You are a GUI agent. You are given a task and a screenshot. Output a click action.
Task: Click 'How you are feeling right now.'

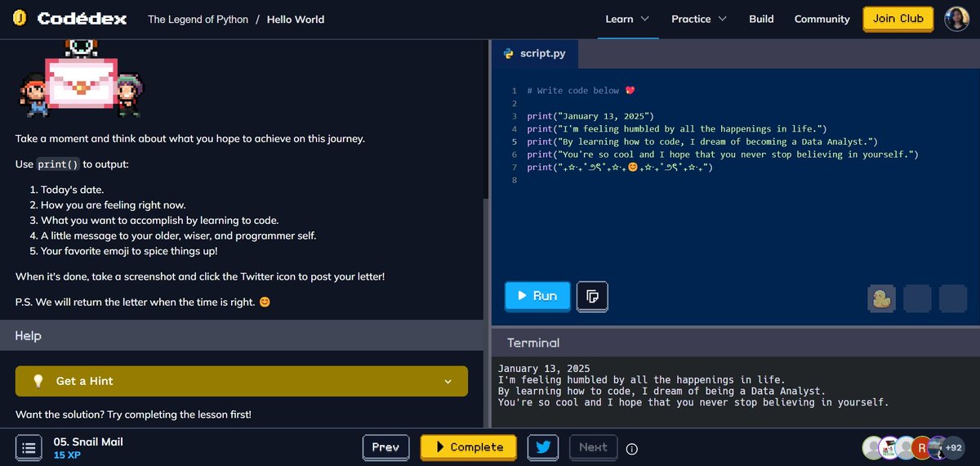click(x=114, y=205)
